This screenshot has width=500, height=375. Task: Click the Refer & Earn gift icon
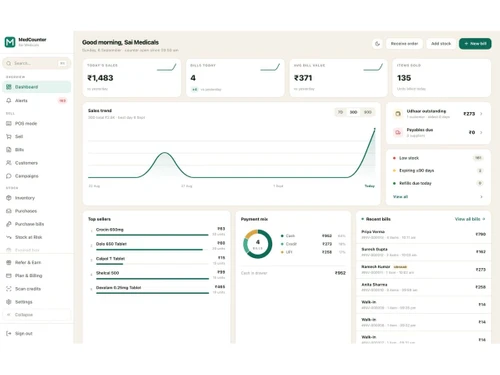(x=9, y=262)
